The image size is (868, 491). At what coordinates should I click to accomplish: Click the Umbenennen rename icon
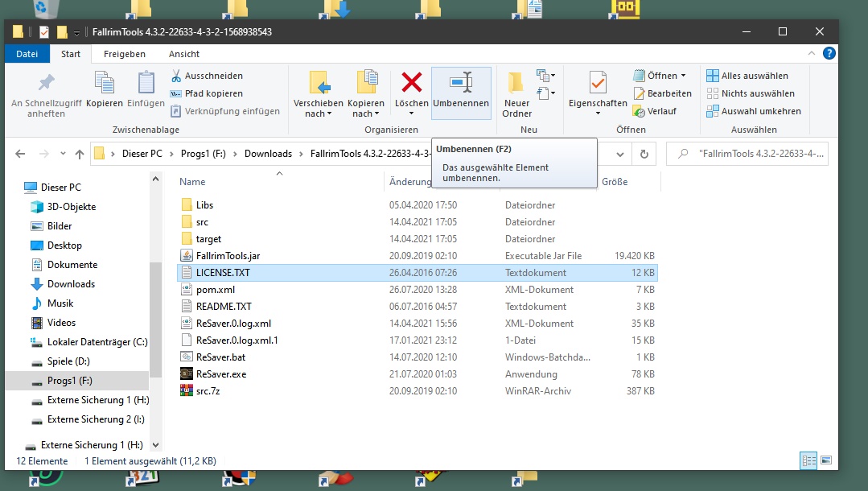[461, 82]
